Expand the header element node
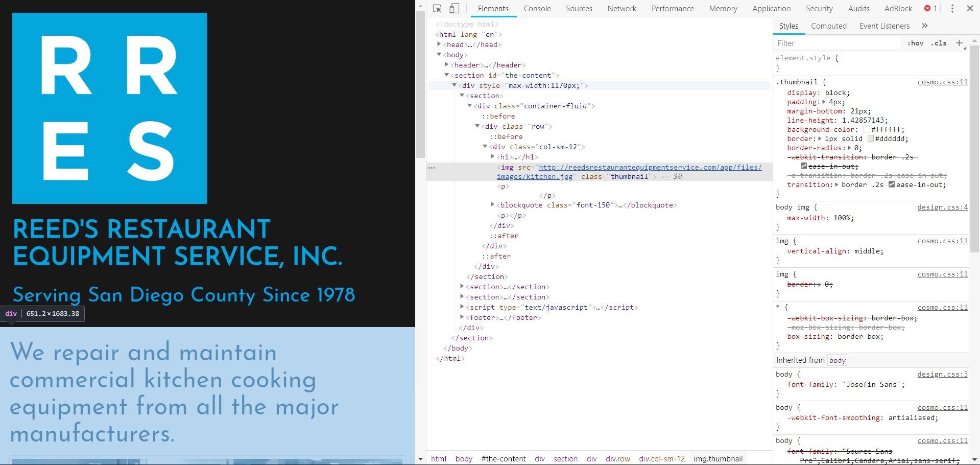The height and width of the screenshot is (465, 980). (447, 65)
